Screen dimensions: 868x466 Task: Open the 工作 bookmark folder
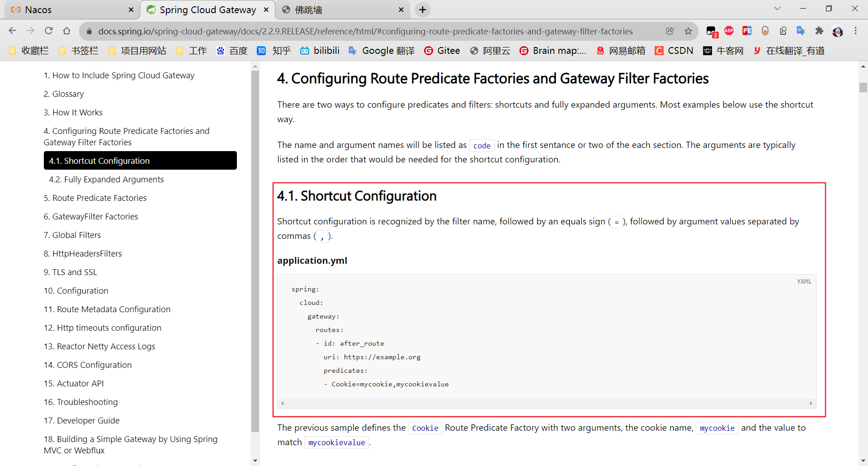click(x=192, y=51)
